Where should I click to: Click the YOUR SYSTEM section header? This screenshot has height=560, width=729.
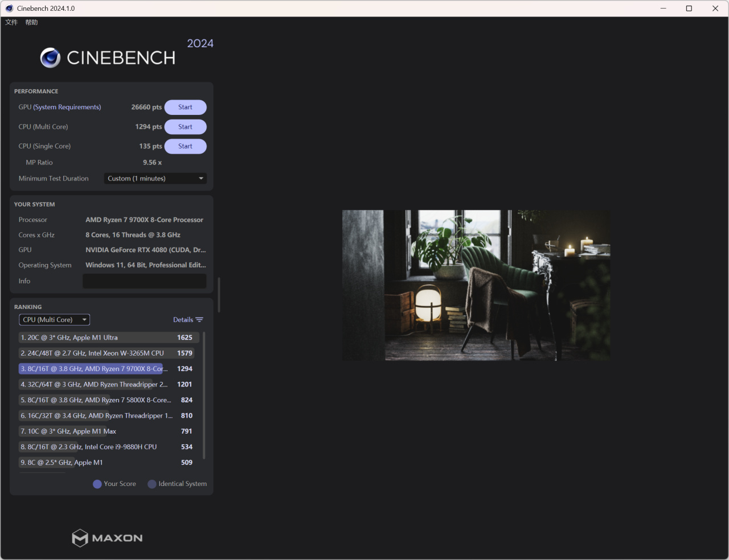point(35,205)
